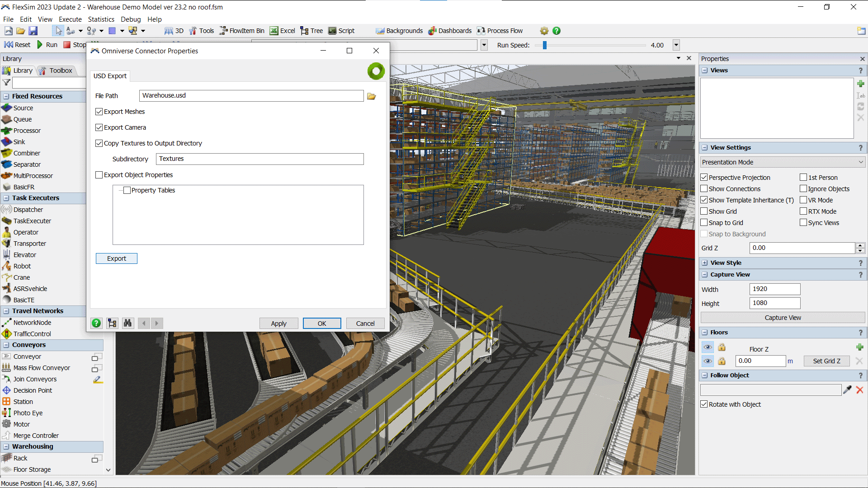Click the File Path input field
The image size is (868, 488).
[250, 95]
